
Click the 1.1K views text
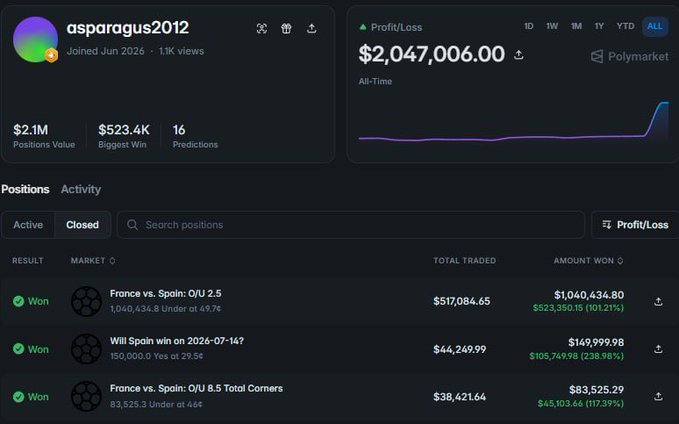(x=181, y=51)
